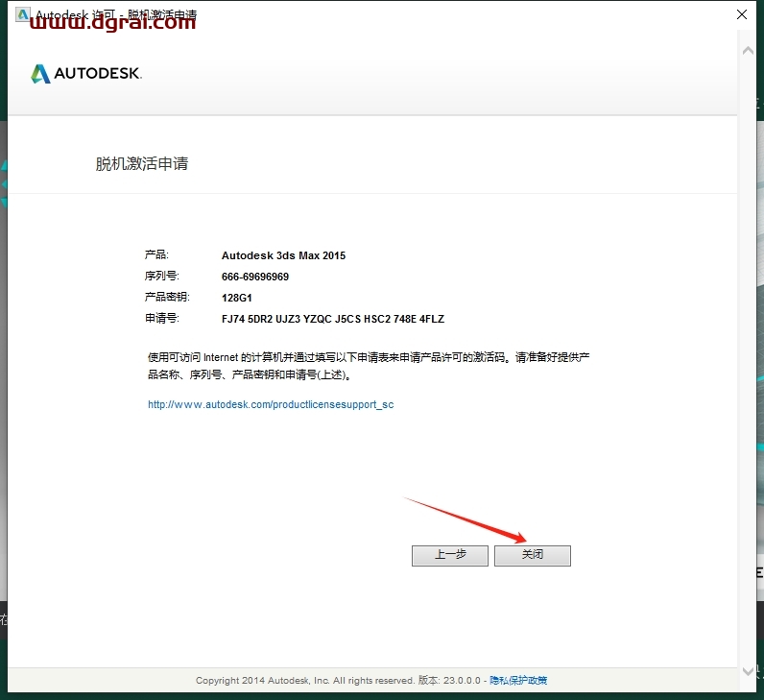Select the serial number 666-69696969
The height and width of the screenshot is (700, 764).
255,277
